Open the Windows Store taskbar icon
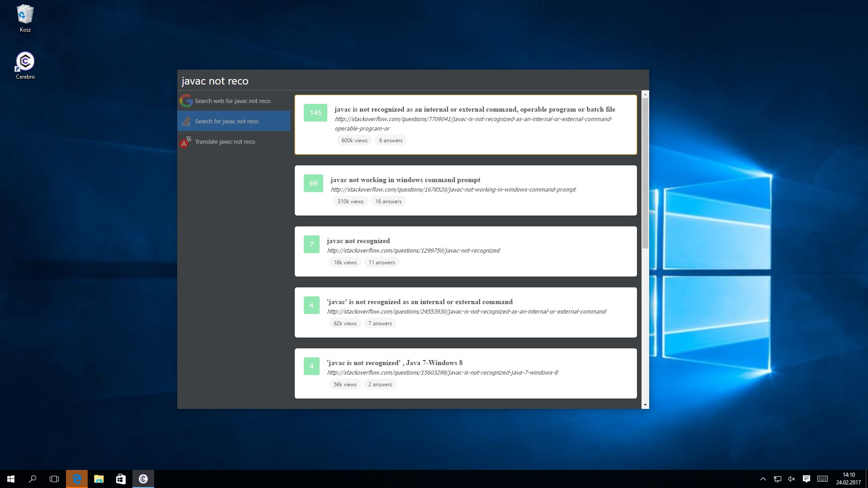 121,479
